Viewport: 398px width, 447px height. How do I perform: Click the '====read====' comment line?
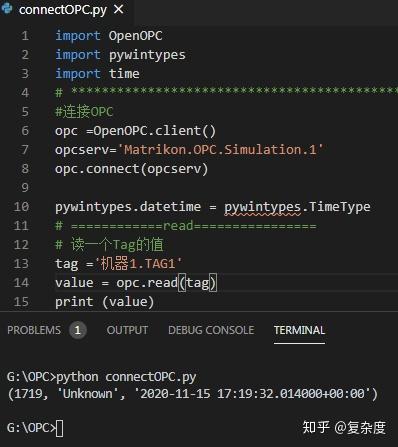tap(186, 226)
